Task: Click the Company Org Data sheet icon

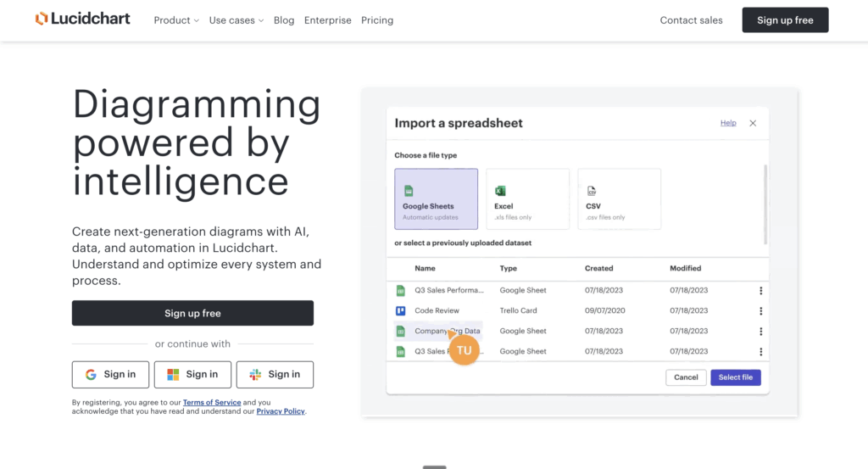Action: coord(400,331)
